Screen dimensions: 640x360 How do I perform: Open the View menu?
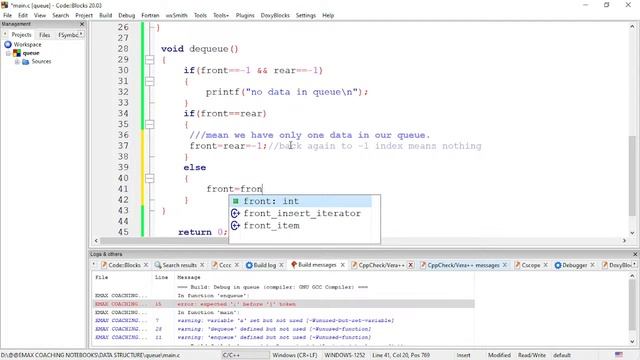click(40, 15)
